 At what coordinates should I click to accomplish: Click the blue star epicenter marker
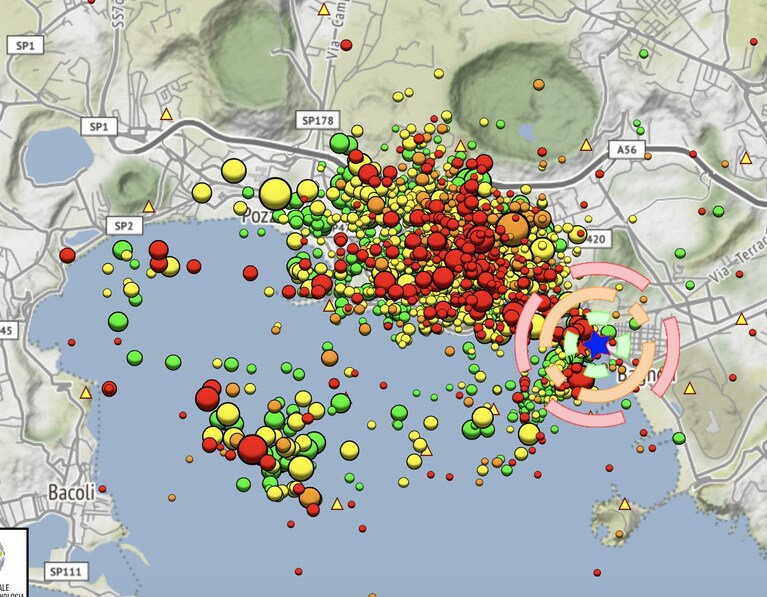click(597, 345)
